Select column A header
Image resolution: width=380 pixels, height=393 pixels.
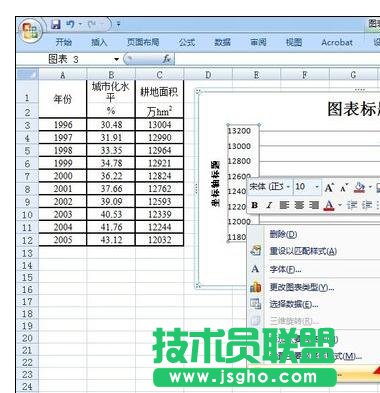click(x=63, y=75)
